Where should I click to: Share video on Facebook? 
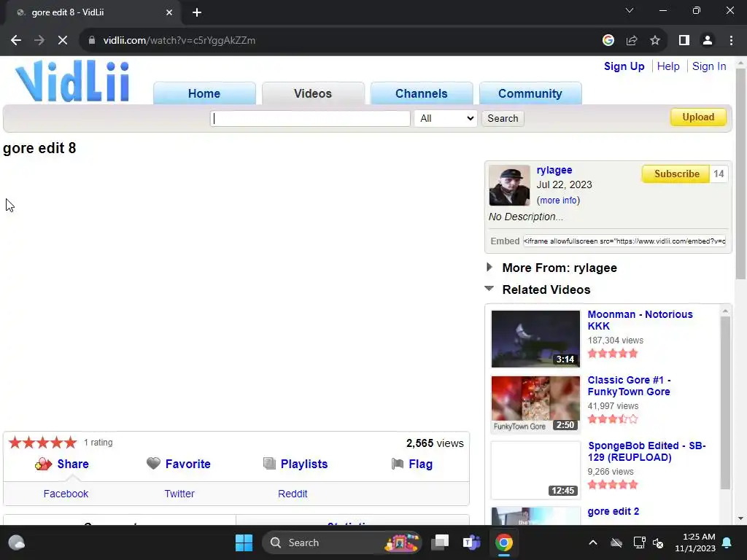pyautogui.click(x=66, y=494)
